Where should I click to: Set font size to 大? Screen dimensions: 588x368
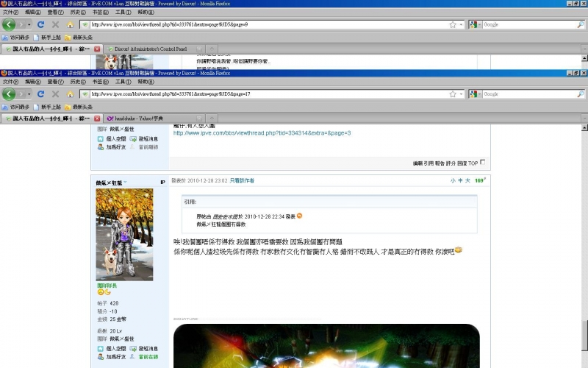(x=467, y=180)
